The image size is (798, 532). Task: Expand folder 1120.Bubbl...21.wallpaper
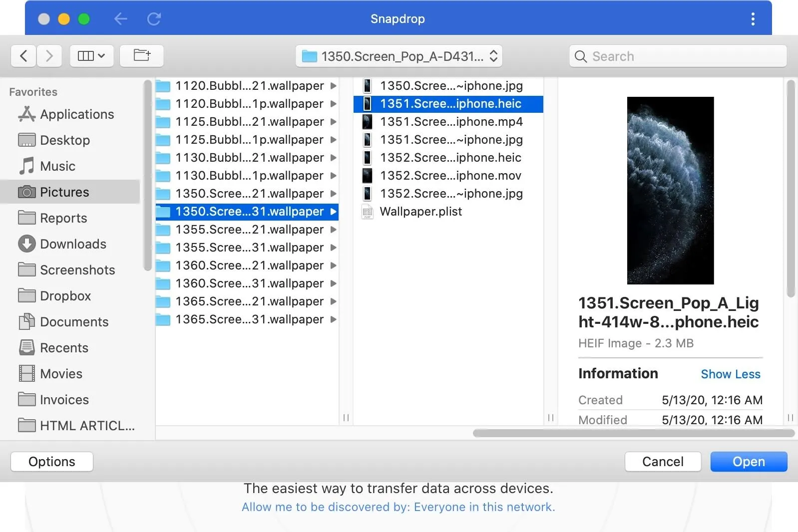tap(333, 86)
